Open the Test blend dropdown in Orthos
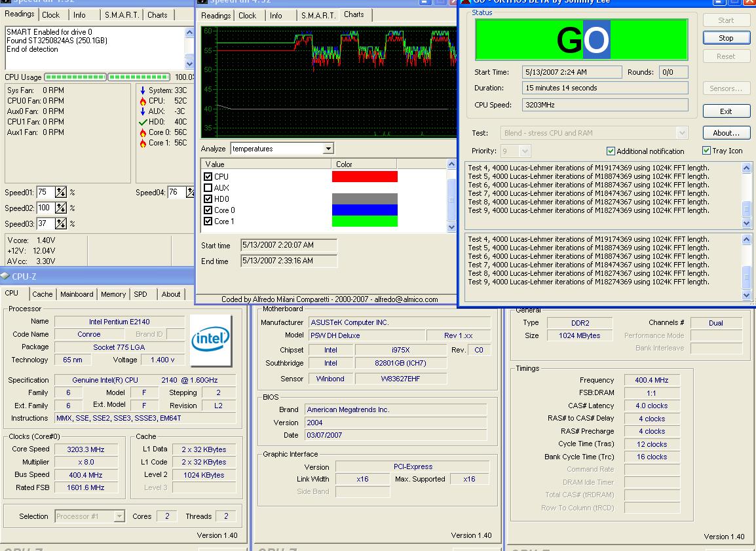 coord(682,133)
